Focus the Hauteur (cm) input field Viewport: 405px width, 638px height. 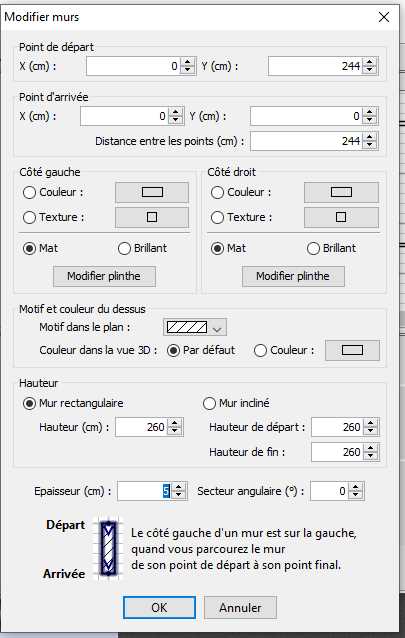pyautogui.click(x=141, y=427)
